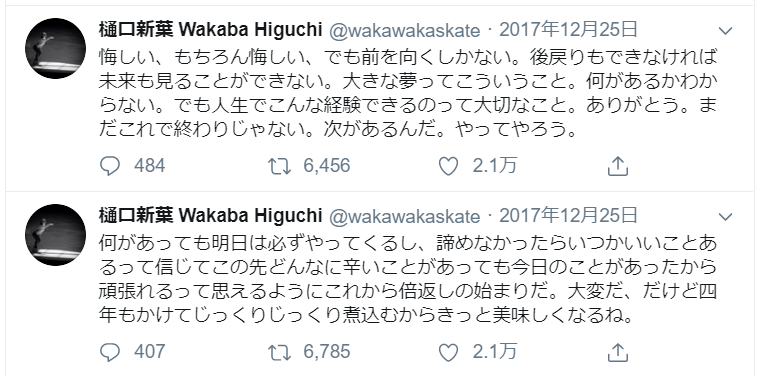This screenshot has height=376, width=760.
Task: Open the second tweet's chevron dropdown menu
Action: [725, 217]
